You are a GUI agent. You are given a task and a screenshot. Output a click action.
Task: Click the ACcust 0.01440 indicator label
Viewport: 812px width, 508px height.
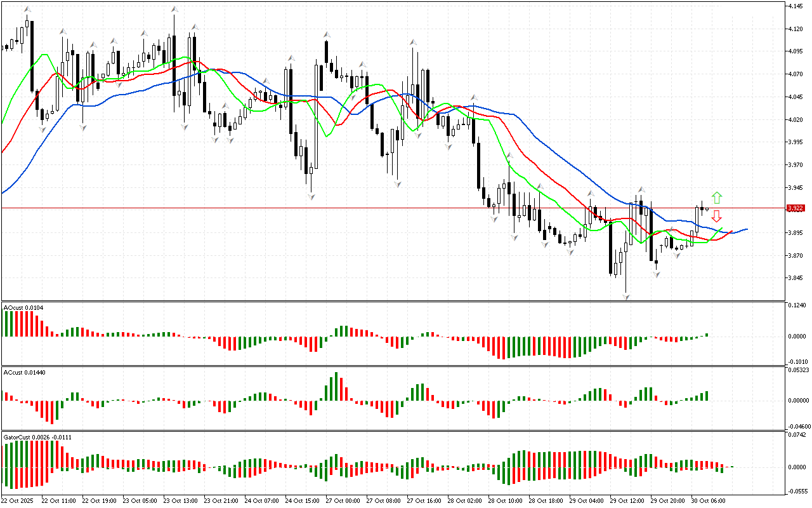point(25,372)
